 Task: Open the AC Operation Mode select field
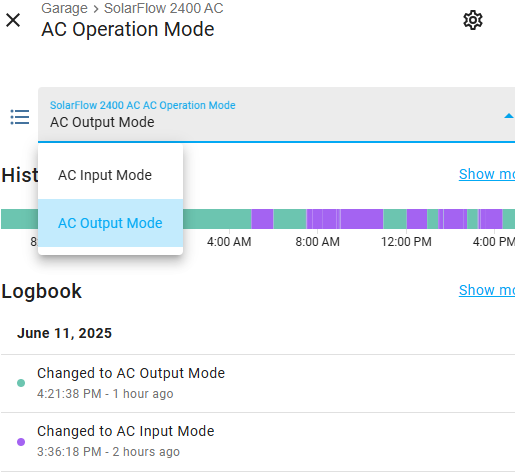(276, 115)
